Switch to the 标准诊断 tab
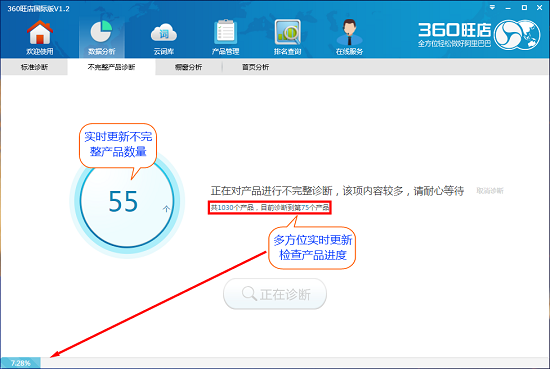 34,67
